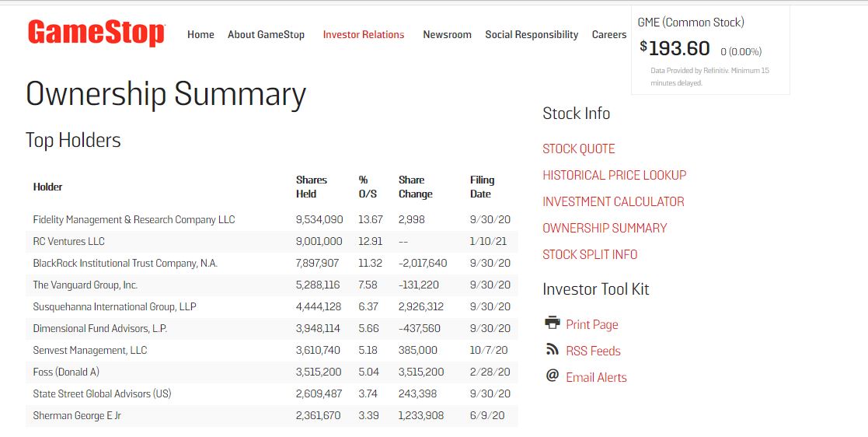This screenshot has width=868, height=437.
Task: Click the Email Alerts link
Action: tap(596, 378)
